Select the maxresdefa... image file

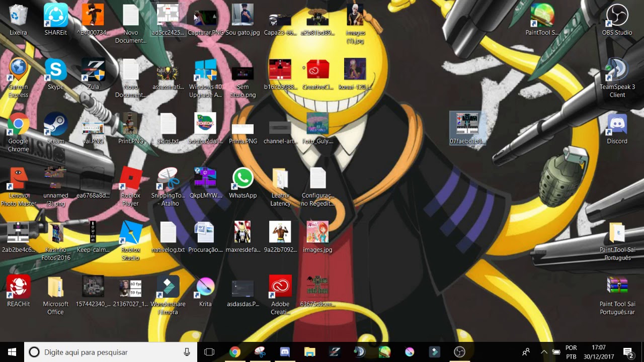pyautogui.click(x=243, y=237)
